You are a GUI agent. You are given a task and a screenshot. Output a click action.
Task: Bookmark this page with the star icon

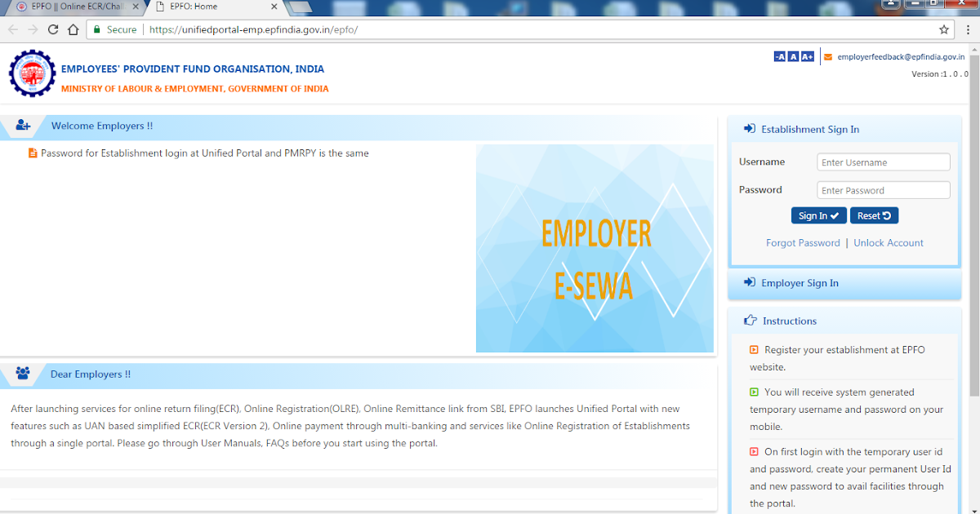click(944, 29)
